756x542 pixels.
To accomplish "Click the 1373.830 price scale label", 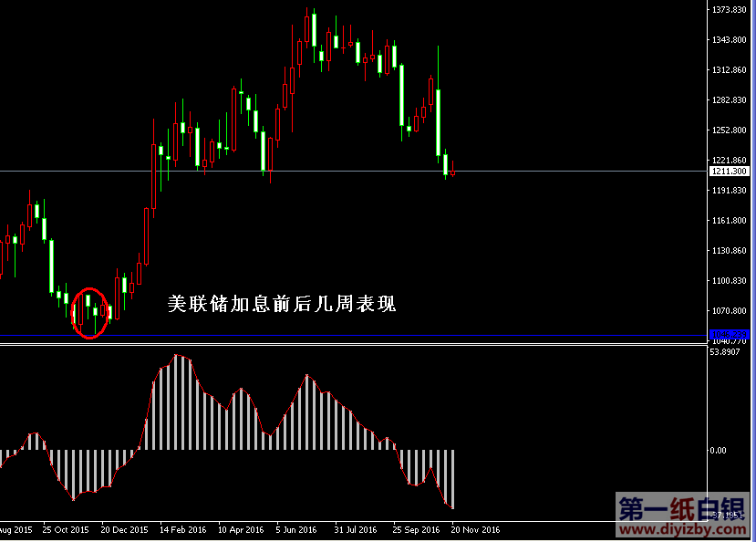I will coord(730,10).
